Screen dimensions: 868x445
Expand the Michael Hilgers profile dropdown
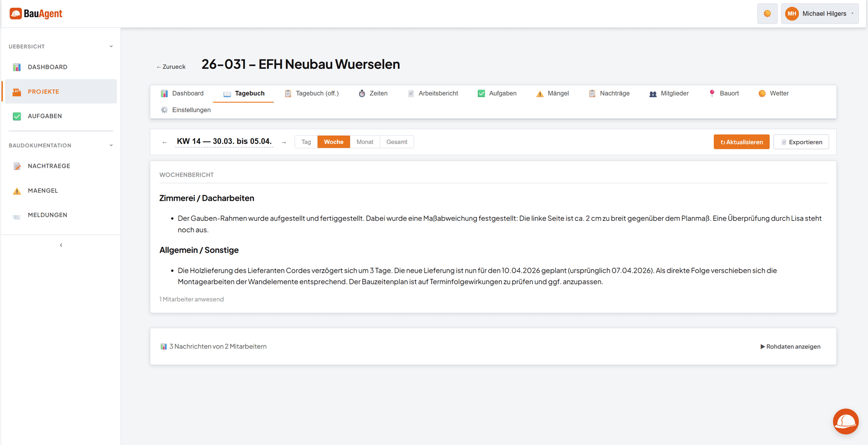point(820,14)
